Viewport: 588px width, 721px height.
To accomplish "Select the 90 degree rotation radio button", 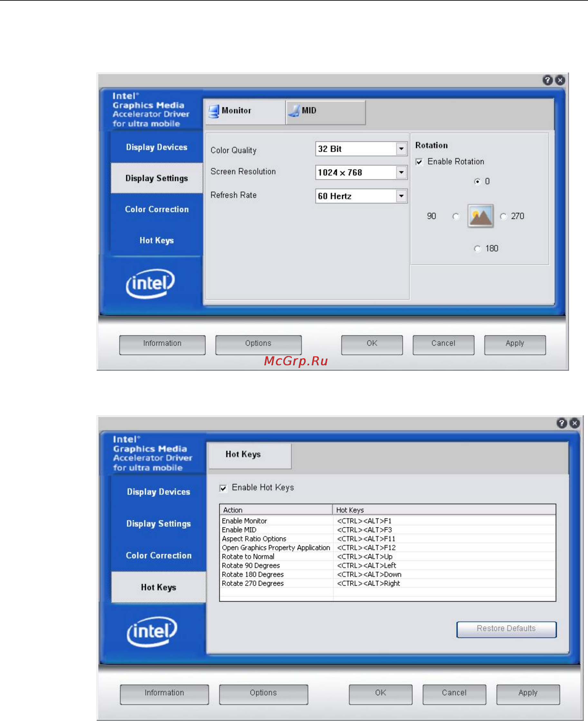I will [x=456, y=216].
